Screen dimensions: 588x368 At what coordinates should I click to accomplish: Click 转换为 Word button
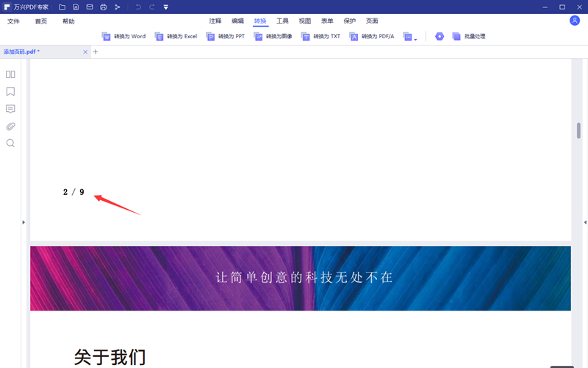pos(123,36)
